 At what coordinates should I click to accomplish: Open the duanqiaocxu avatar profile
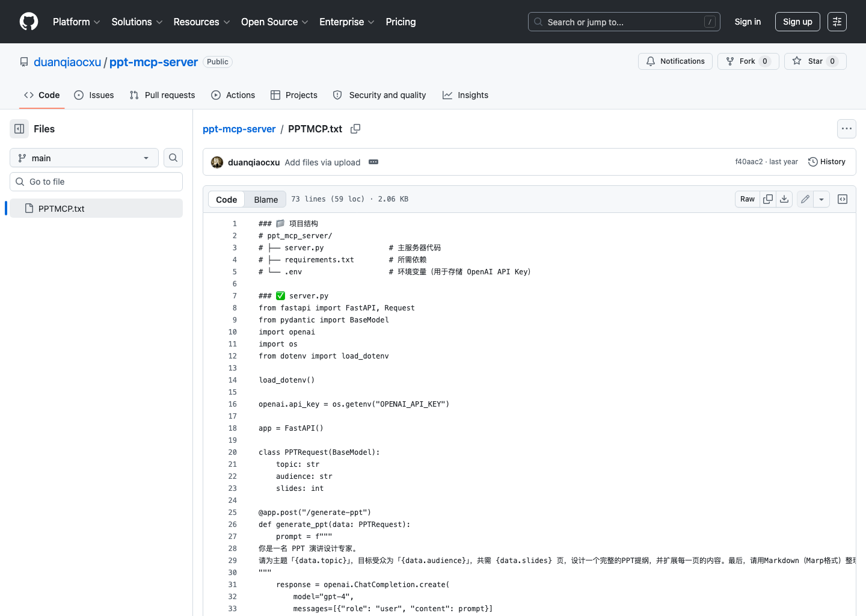click(x=217, y=162)
